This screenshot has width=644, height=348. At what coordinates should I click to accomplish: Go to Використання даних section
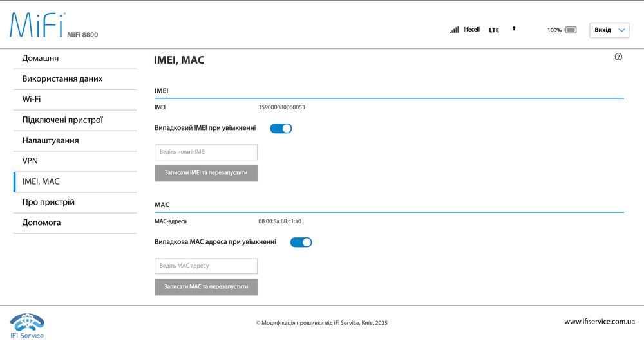click(x=62, y=79)
